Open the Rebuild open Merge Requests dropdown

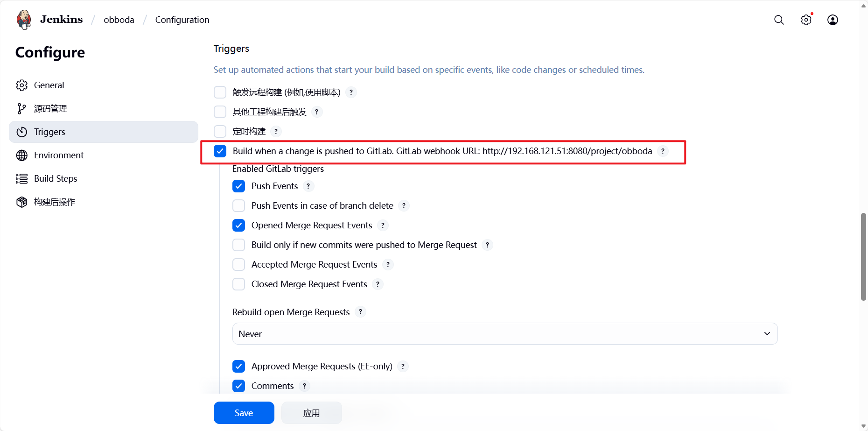[x=505, y=334]
